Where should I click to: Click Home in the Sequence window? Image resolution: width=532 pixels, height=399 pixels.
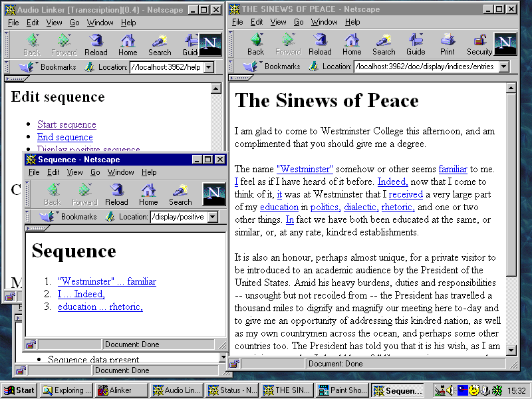pos(148,194)
